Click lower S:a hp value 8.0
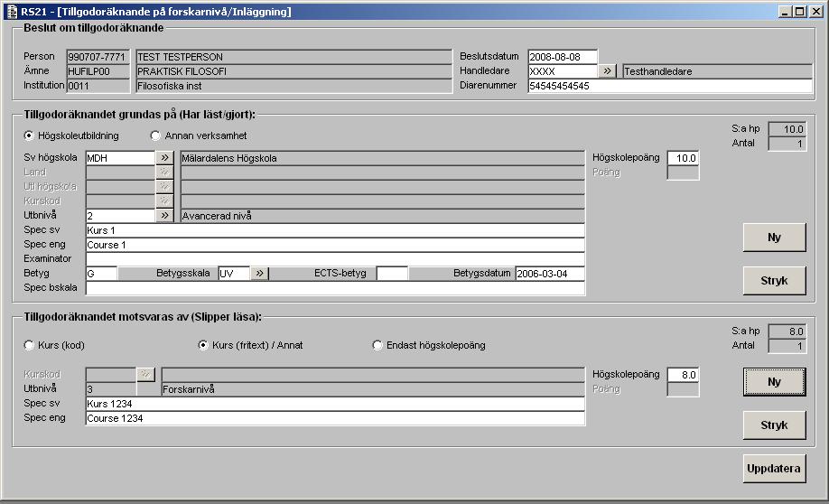 click(787, 331)
